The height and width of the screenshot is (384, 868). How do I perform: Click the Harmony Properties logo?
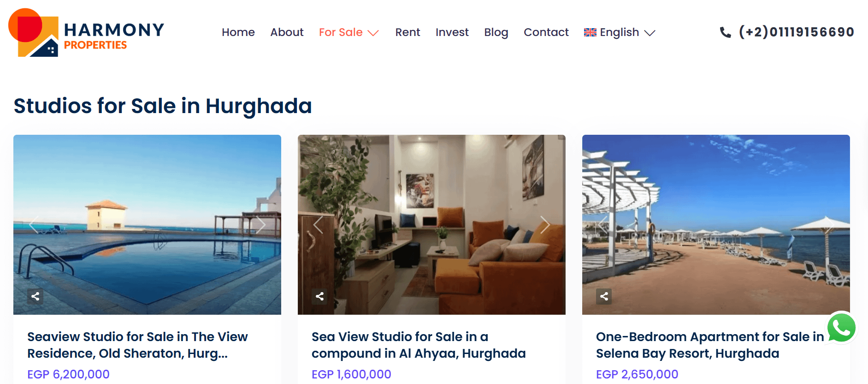pyautogui.click(x=86, y=33)
